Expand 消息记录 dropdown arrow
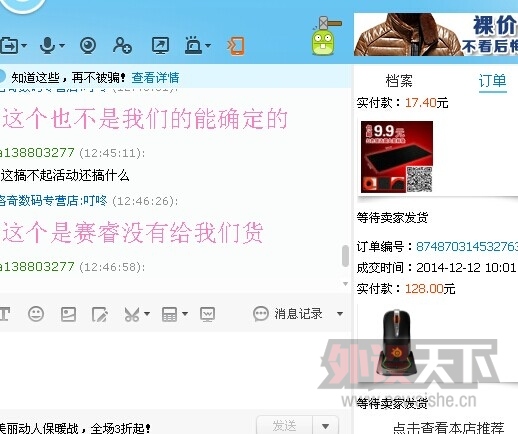Viewport: 518px width, 434px height. [x=340, y=314]
